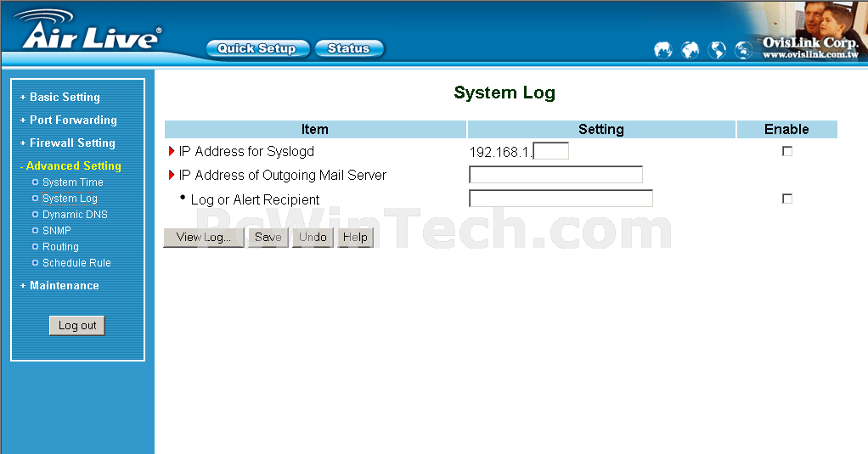This screenshot has width=868, height=454.
Task: Focus the Outgoing Mail Server IP field
Action: click(x=555, y=175)
